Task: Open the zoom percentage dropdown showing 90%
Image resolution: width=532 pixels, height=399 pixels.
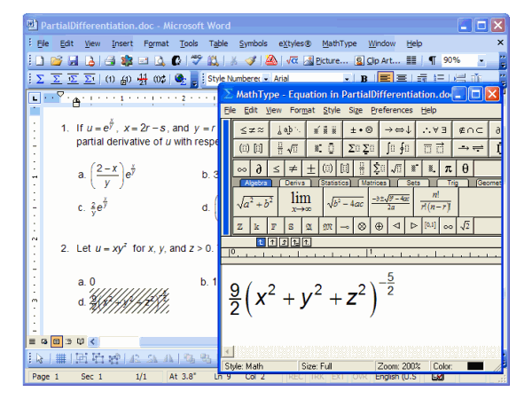Action: tap(482, 60)
